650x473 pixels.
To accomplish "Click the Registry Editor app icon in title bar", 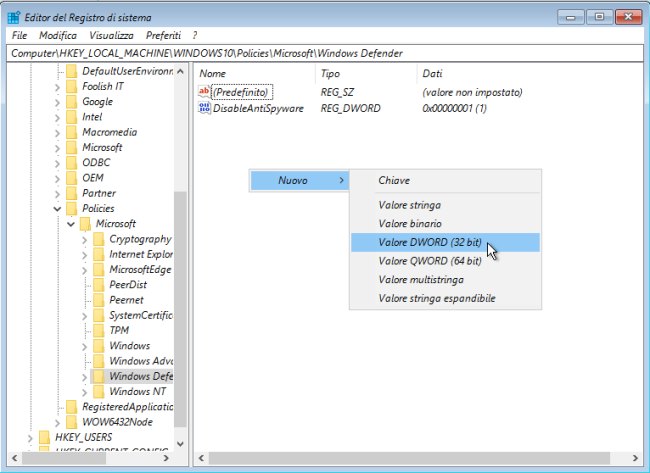I will coord(14,17).
